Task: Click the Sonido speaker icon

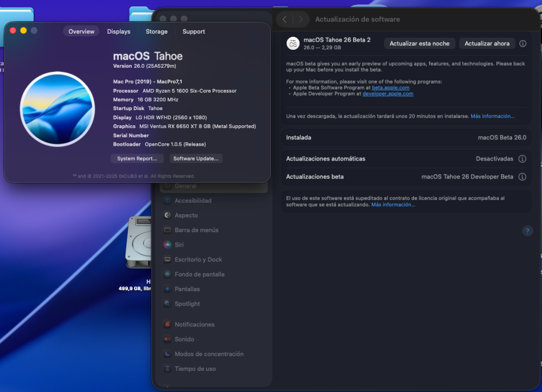Action: click(x=167, y=339)
